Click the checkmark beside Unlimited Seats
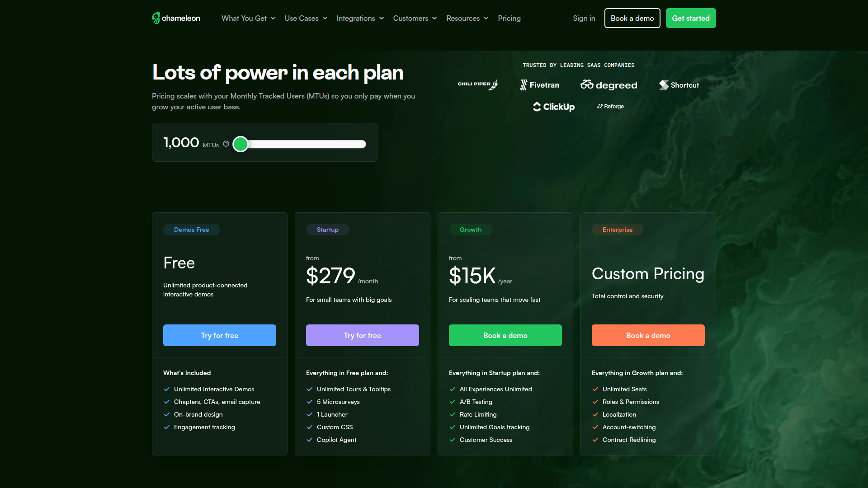 point(595,389)
